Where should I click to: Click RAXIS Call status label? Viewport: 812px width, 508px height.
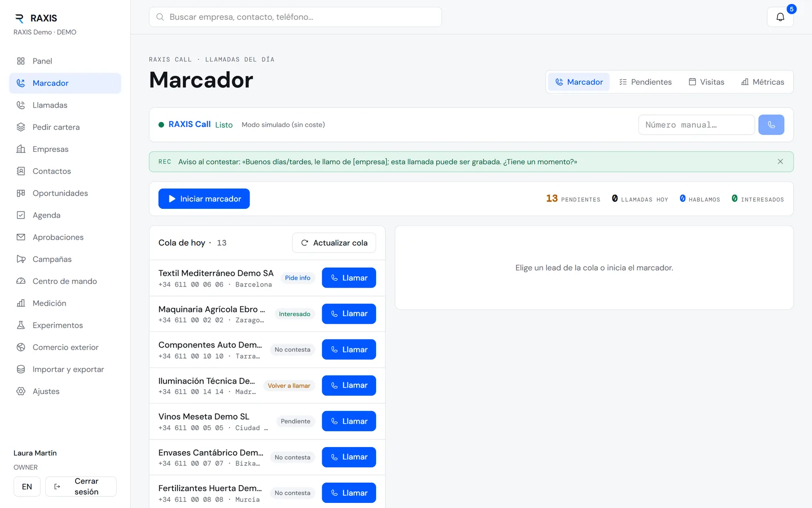(189, 124)
